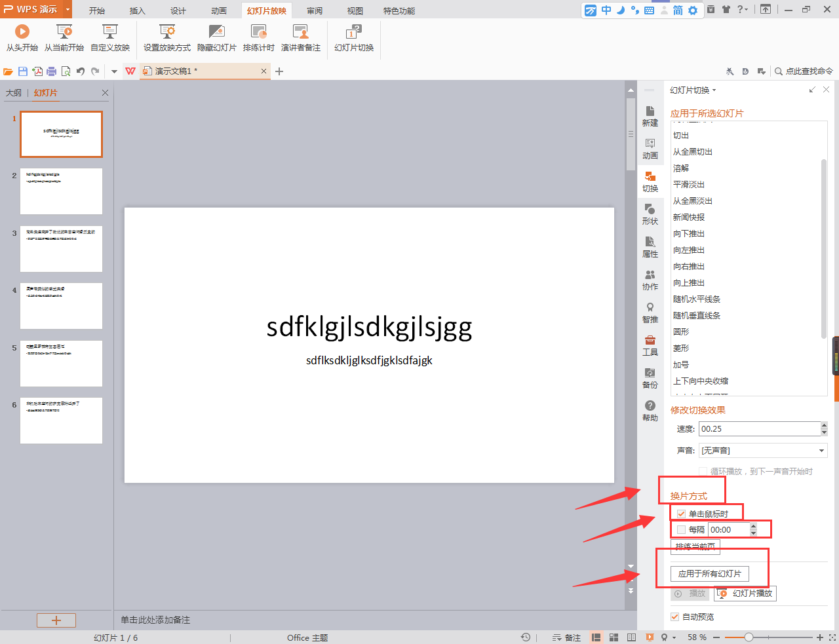This screenshot has height=644, width=839.
Task: Print the presentation from quick toolbar
Action: coord(51,71)
